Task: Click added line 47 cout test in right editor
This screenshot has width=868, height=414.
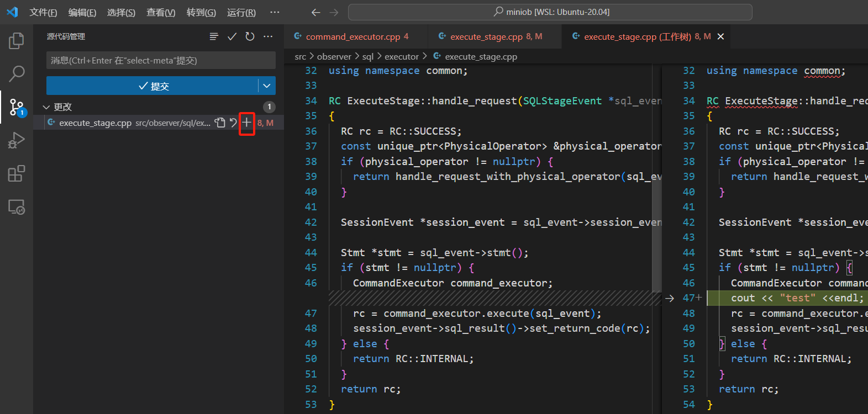Action: (x=797, y=298)
